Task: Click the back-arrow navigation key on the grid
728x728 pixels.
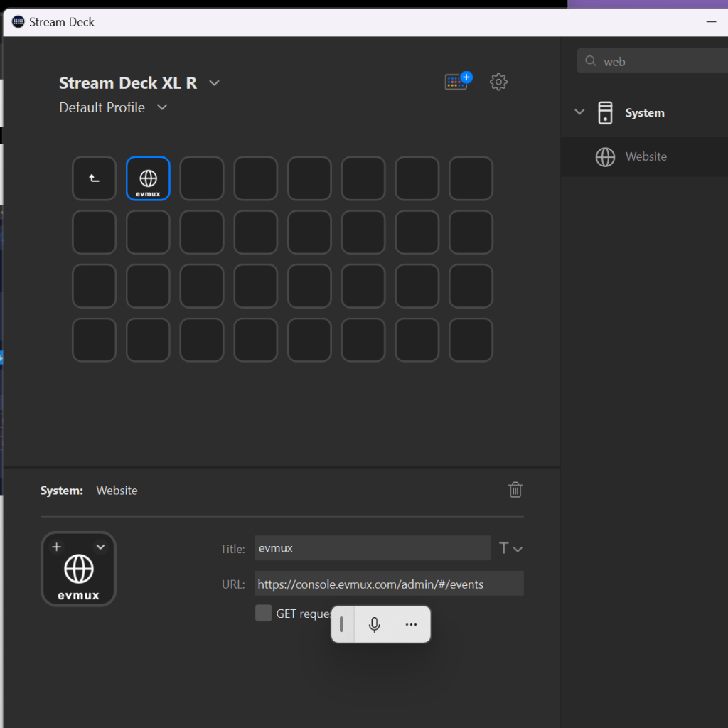Action: [95, 178]
